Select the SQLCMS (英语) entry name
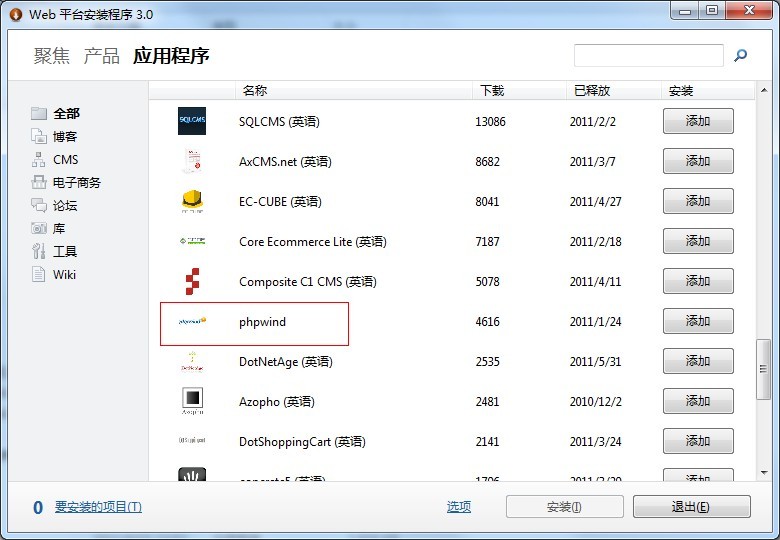780x540 pixels. point(279,122)
